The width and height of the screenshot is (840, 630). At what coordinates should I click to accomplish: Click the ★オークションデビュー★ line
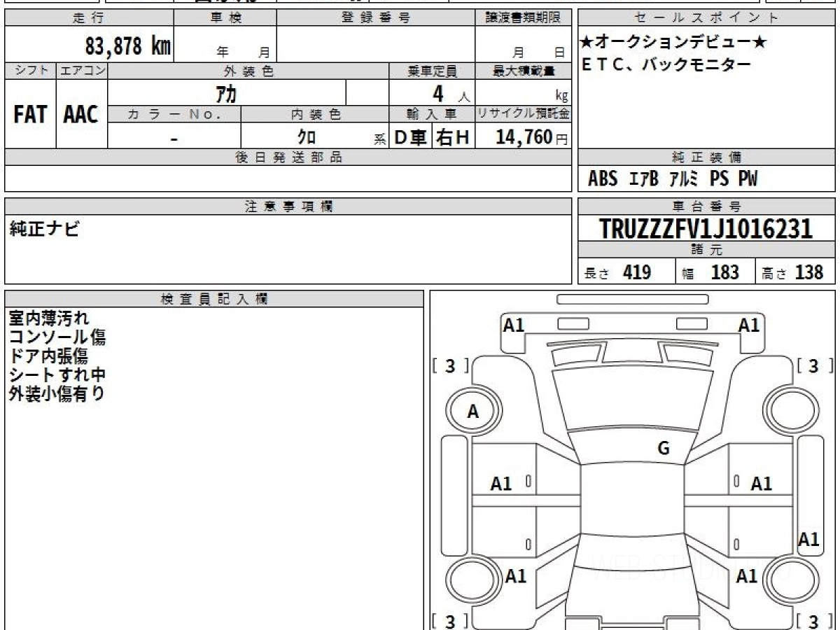tap(673, 43)
